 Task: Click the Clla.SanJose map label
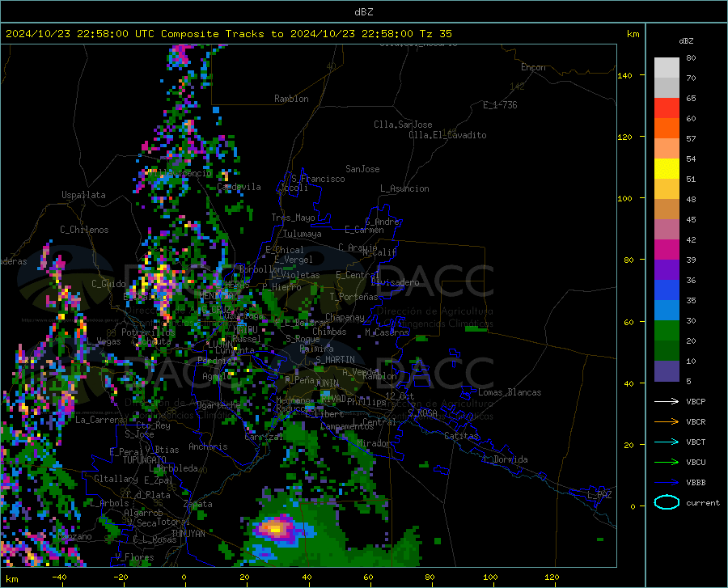pyautogui.click(x=403, y=125)
